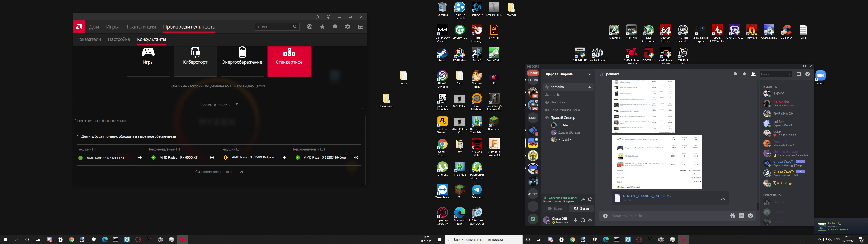
Task: Select the Консультанты sub-tab
Action: (x=152, y=40)
